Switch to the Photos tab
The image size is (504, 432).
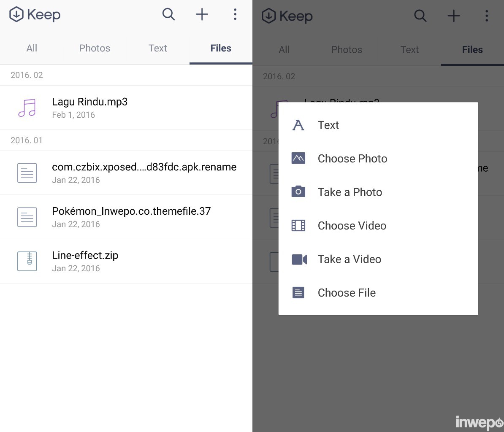click(x=94, y=48)
